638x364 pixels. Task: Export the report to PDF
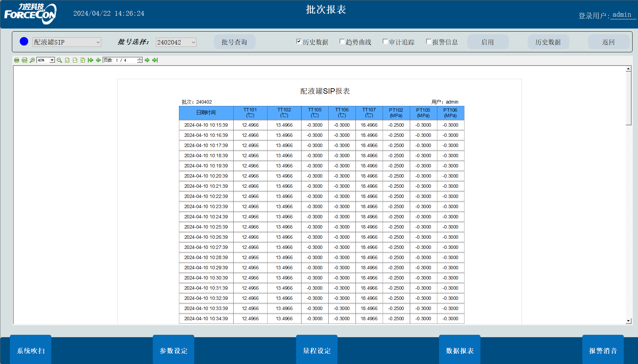click(24, 60)
